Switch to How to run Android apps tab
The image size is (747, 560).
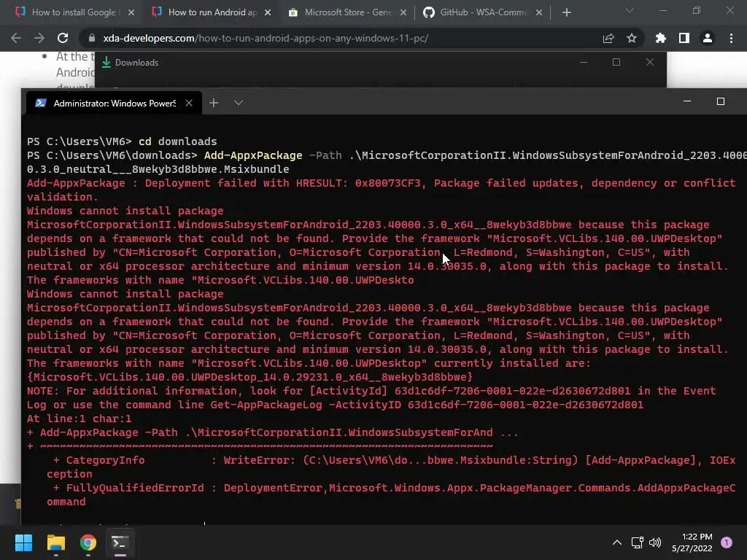click(210, 12)
